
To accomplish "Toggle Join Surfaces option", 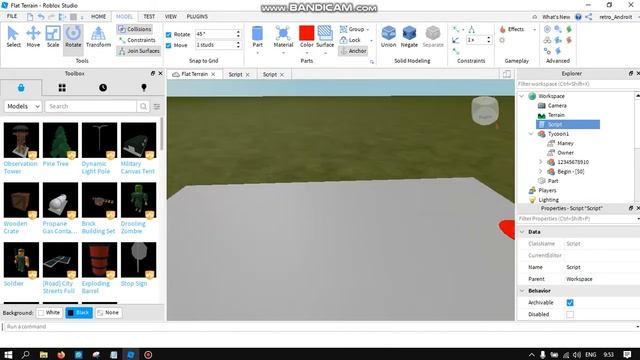I will point(138,51).
